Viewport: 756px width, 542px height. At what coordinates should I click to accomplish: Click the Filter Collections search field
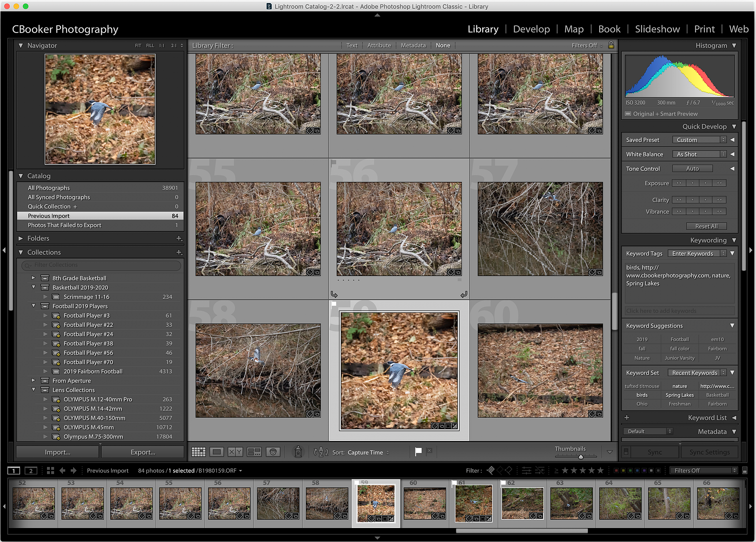click(101, 265)
